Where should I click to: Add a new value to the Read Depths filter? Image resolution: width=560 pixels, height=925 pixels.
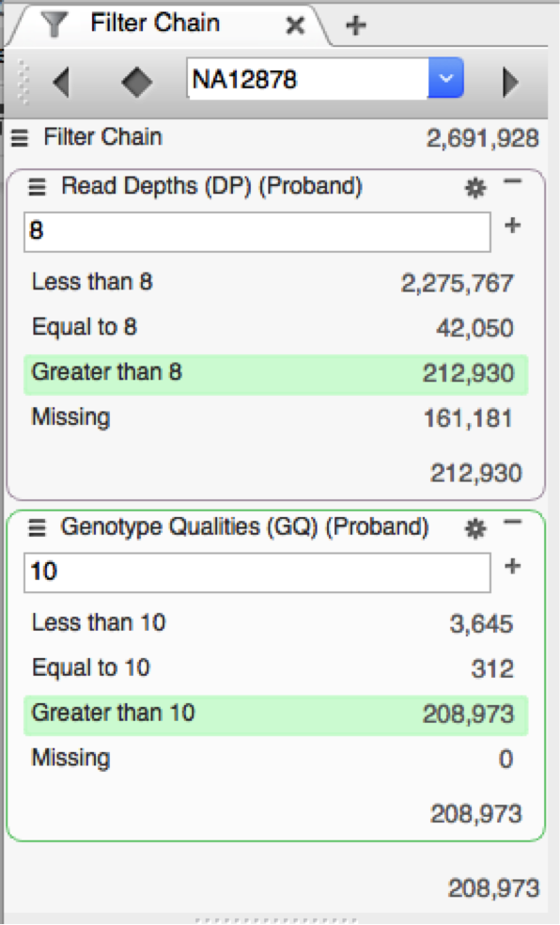pyautogui.click(x=515, y=226)
